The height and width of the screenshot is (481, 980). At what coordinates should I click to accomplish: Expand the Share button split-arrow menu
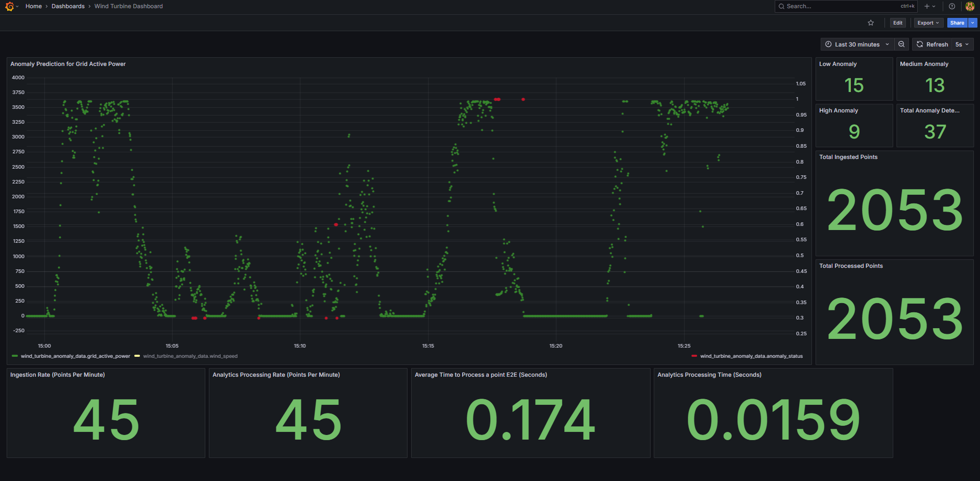pyautogui.click(x=972, y=22)
